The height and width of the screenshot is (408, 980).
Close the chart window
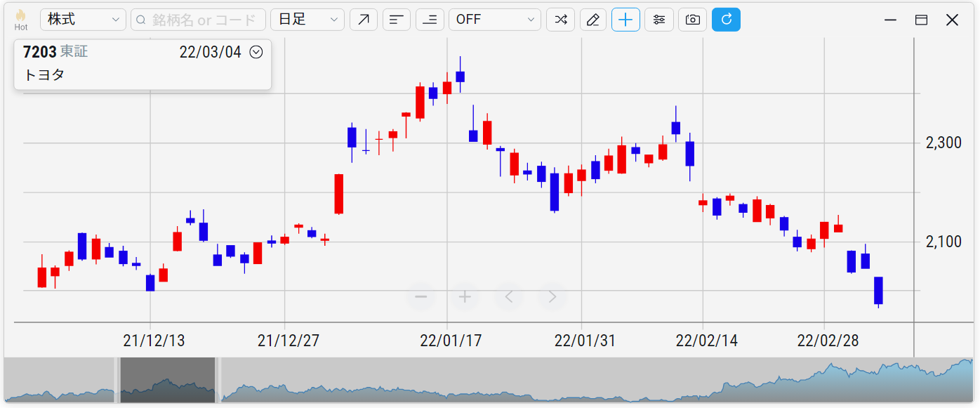tap(952, 20)
